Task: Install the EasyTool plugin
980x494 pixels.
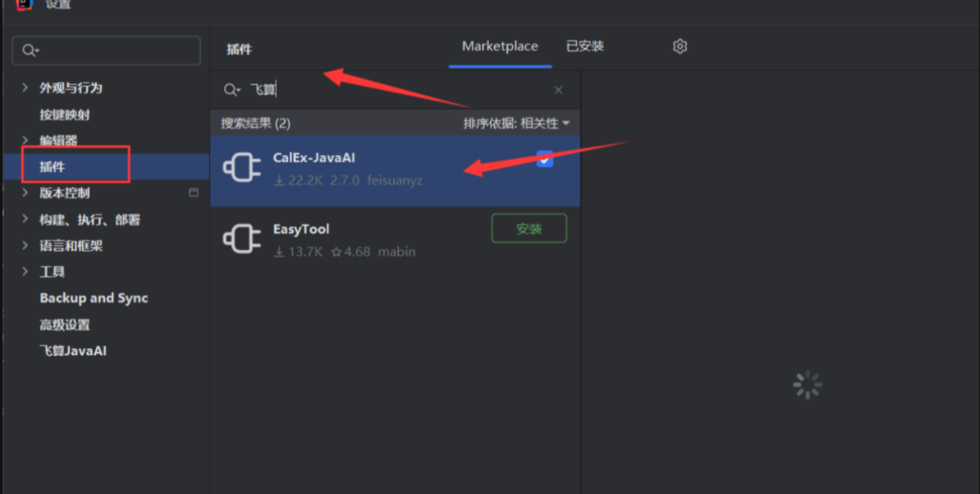Action: click(529, 228)
